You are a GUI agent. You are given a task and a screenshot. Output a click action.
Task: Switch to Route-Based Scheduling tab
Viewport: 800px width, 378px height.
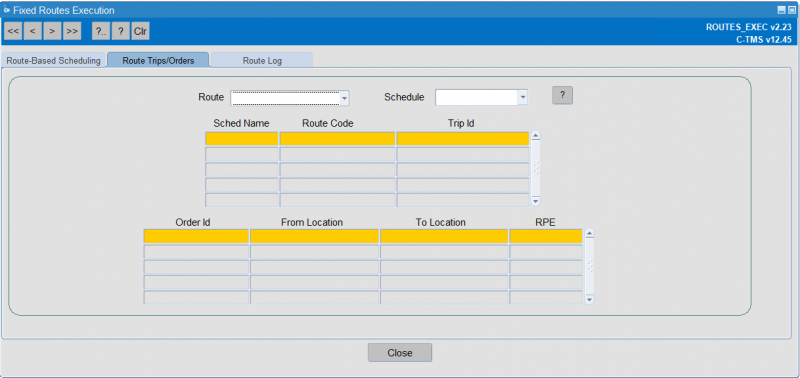tap(54, 61)
